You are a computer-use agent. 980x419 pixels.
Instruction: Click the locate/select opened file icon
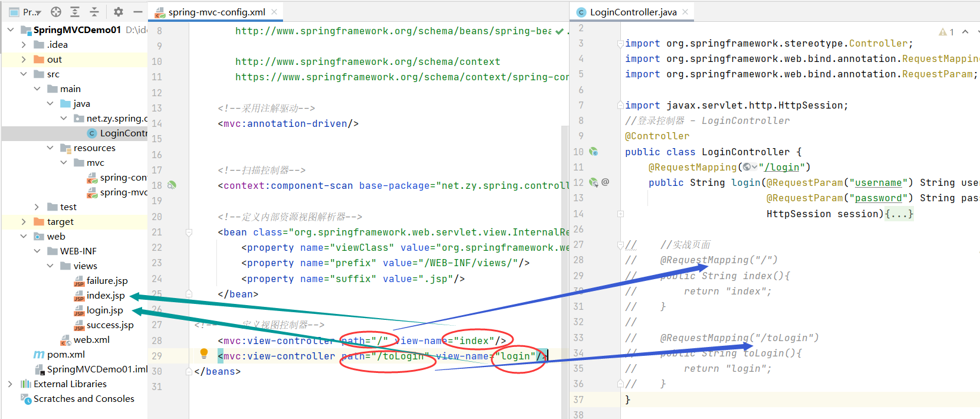pyautogui.click(x=56, y=12)
